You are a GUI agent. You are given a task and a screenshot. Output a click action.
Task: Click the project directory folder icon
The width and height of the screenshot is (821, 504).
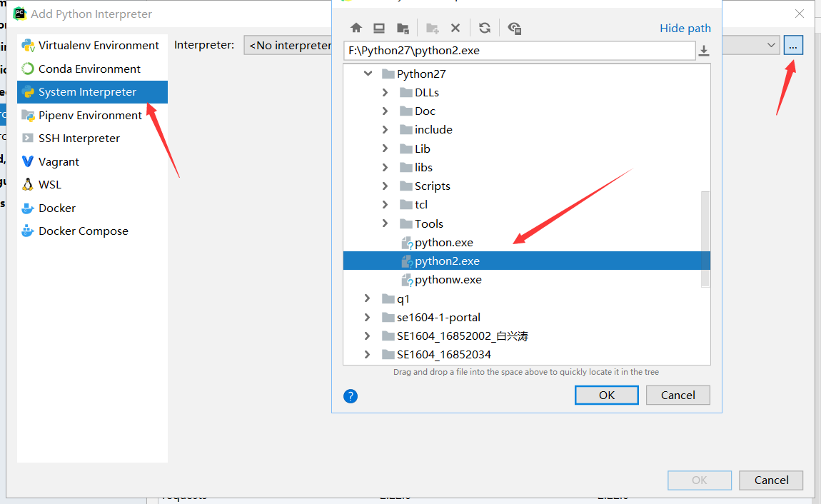403,28
